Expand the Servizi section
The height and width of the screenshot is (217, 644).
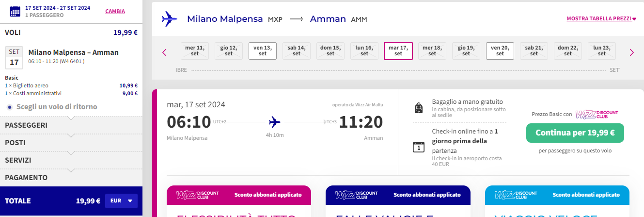pyautogui.click(x=71, y=160)
